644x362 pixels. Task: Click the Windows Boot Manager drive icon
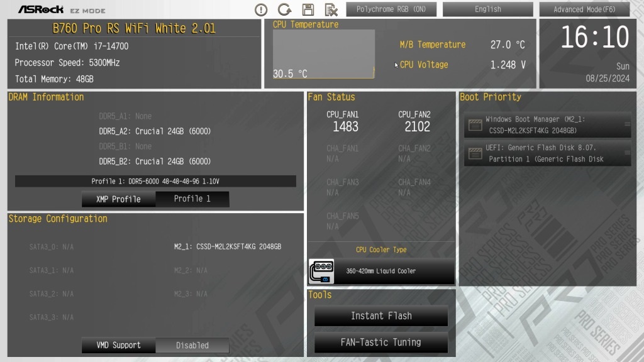pyautogui.click(x=475, y=125)
